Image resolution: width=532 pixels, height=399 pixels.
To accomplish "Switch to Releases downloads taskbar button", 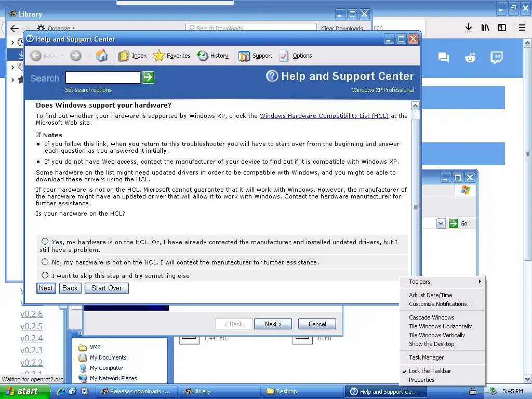I will [137, 391].
